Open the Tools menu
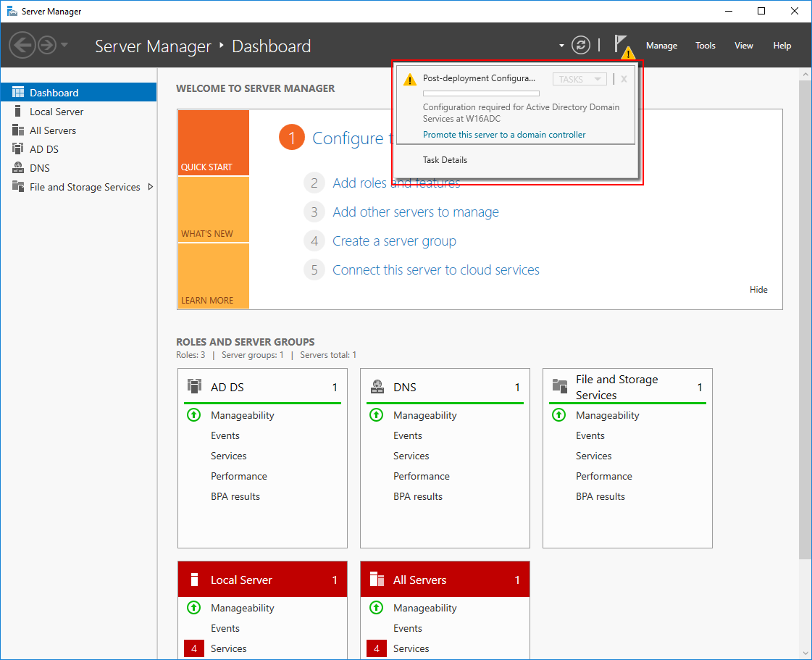 click(x=706, y=46)
